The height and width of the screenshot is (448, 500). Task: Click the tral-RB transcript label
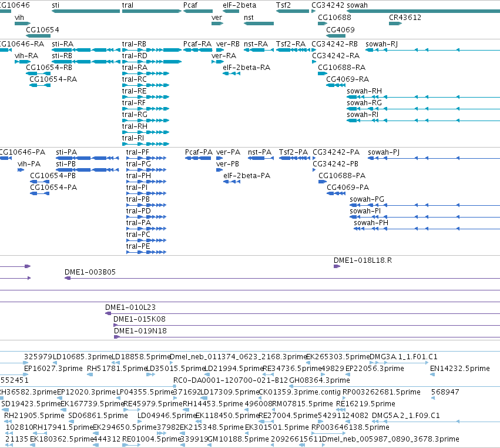134,44
